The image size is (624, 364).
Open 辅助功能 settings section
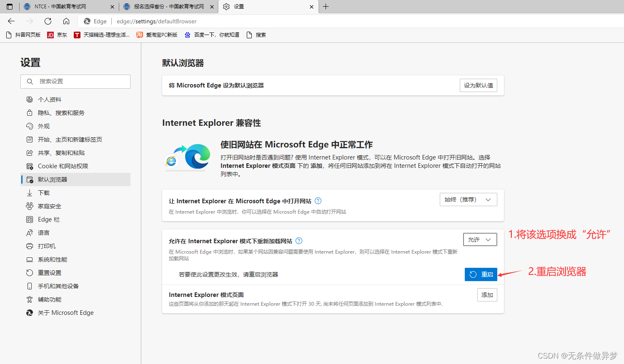point(75,299)
